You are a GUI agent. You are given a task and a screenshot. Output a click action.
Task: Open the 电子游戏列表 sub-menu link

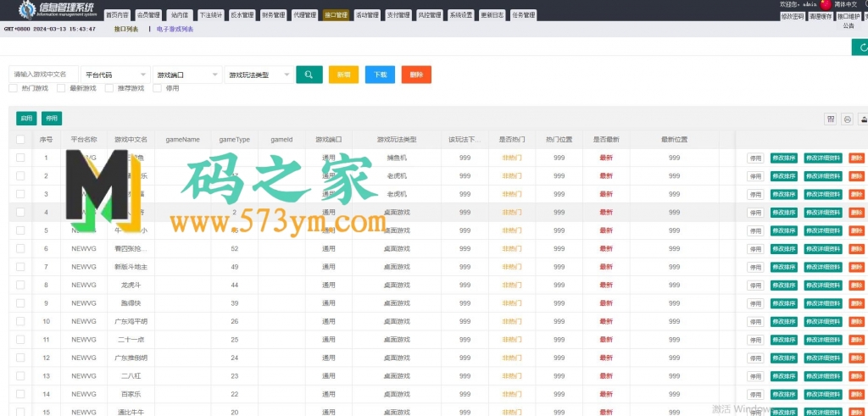[x=175, y=29]
